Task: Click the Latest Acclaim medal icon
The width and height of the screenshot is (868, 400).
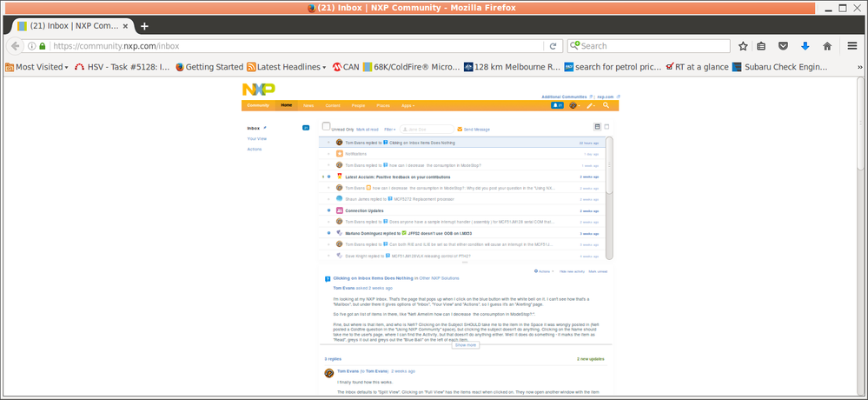Action: click(x=340, y=177)
